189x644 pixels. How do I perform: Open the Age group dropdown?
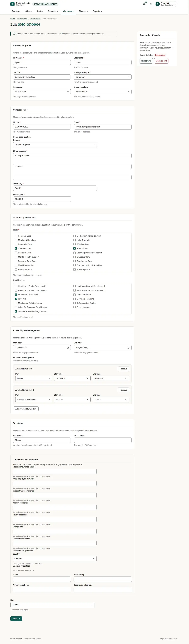click(42, 91)
